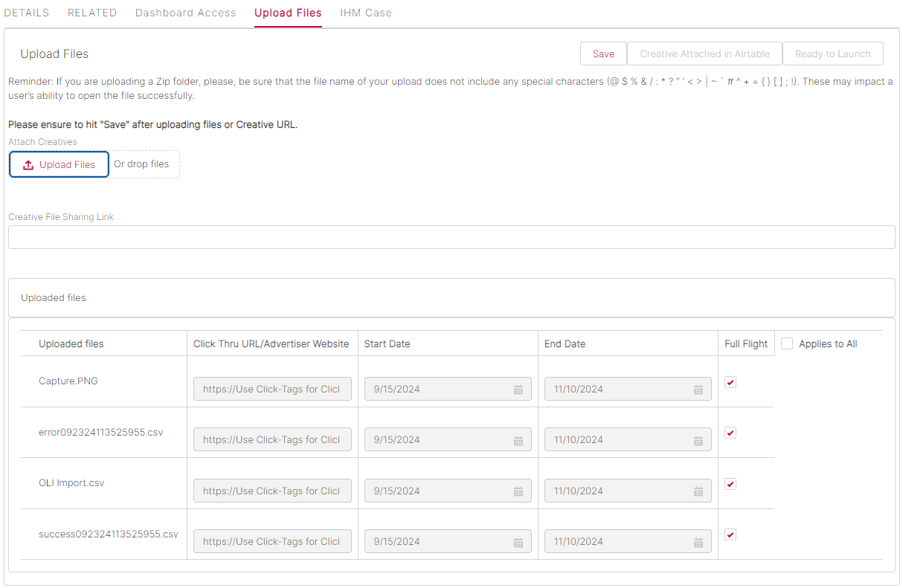This screenshot has height=588, width=900.
Task: Toggle Full Flight checkbox for OLI Import.csv
Action: (x=730, y=484)
